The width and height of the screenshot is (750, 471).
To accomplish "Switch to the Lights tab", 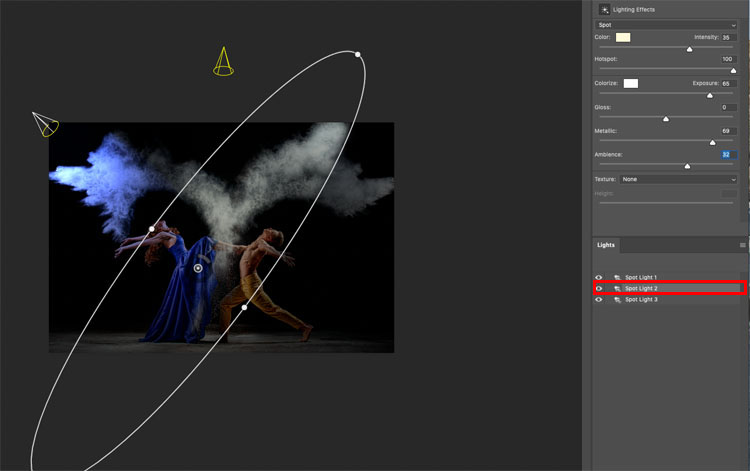I will [x=606, y=245].
